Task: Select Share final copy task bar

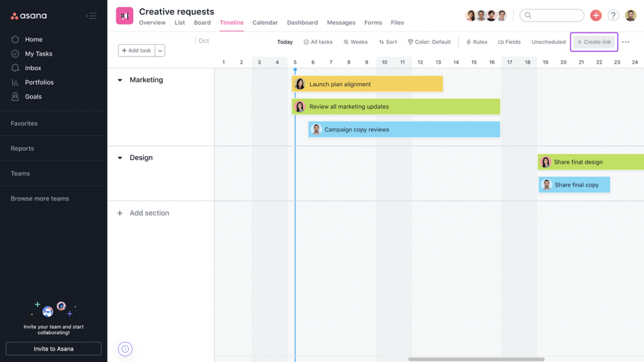Action: click(x=574, y=185)
